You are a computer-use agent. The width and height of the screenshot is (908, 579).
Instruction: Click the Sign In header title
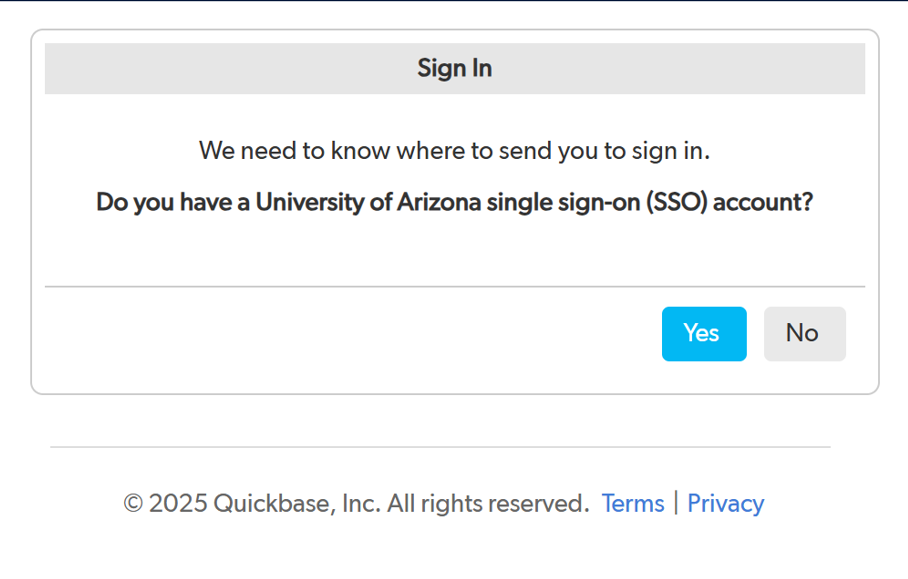coord(455,69)
